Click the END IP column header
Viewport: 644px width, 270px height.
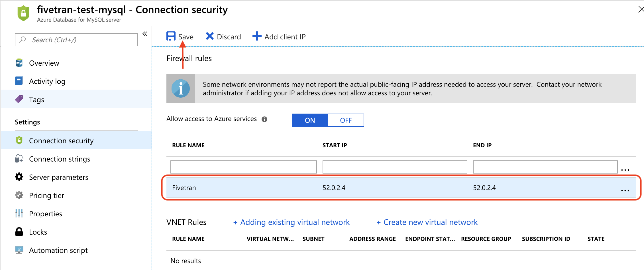pyautogui.click(x=482, y=145)
